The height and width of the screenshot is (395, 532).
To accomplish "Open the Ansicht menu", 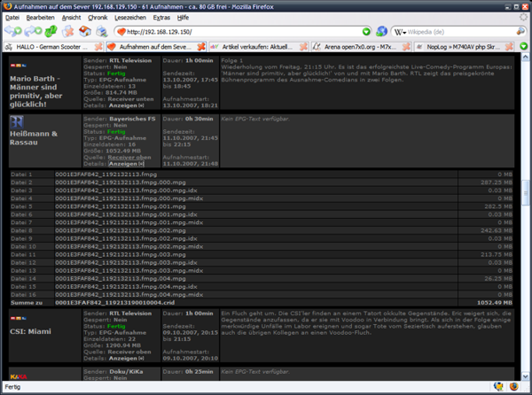I will [x=71, y=18].
